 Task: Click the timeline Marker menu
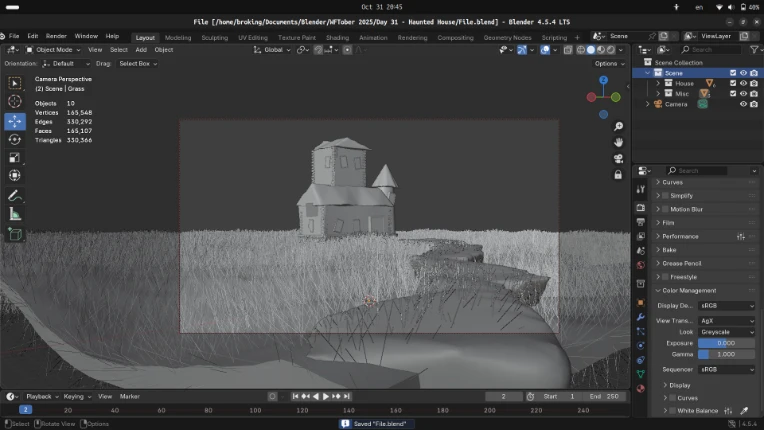coord(130,396)
